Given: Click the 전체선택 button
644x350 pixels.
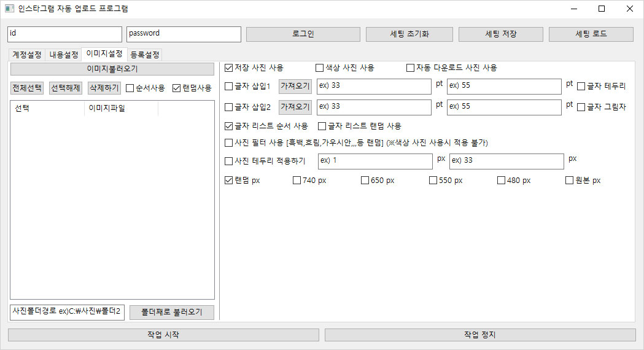Looking at the screenshot, I should pos(26,88).
